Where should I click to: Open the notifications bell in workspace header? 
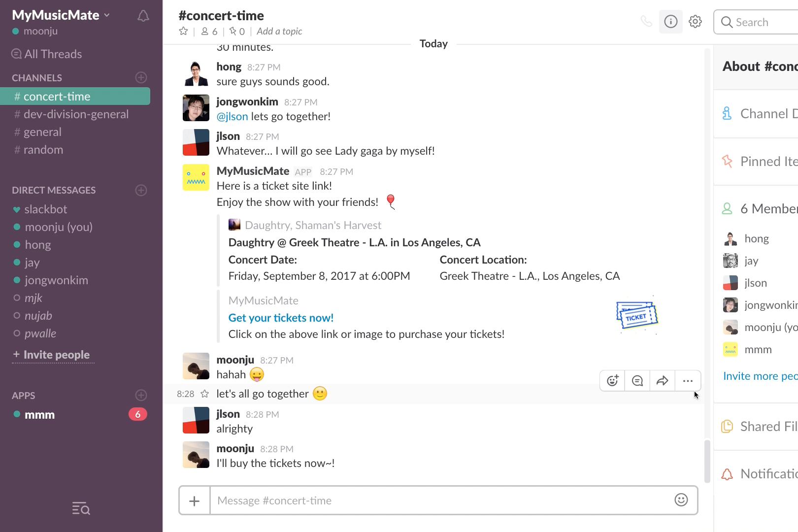click(143, 16)
